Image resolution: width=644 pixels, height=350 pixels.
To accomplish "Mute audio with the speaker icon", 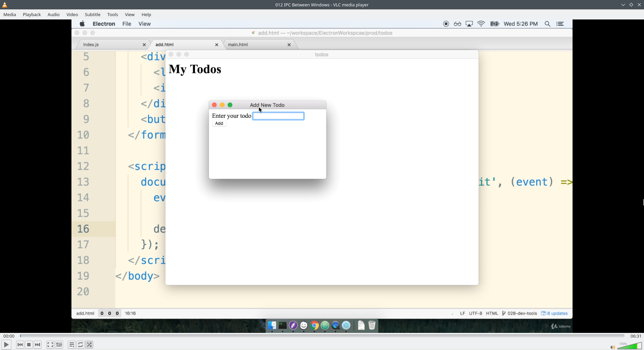I will pos(612,347).
